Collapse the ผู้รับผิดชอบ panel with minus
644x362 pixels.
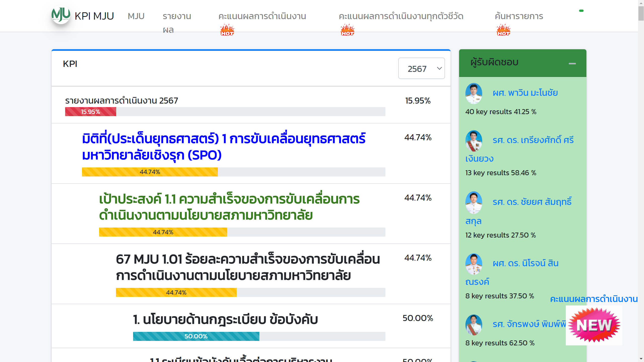pos(572,64)
